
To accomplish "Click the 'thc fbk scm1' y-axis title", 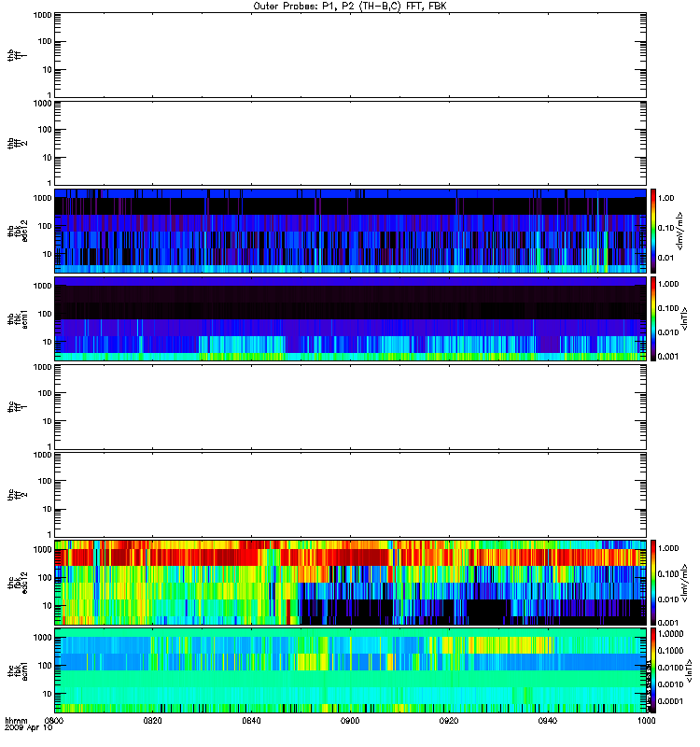I will click(18, 670).
